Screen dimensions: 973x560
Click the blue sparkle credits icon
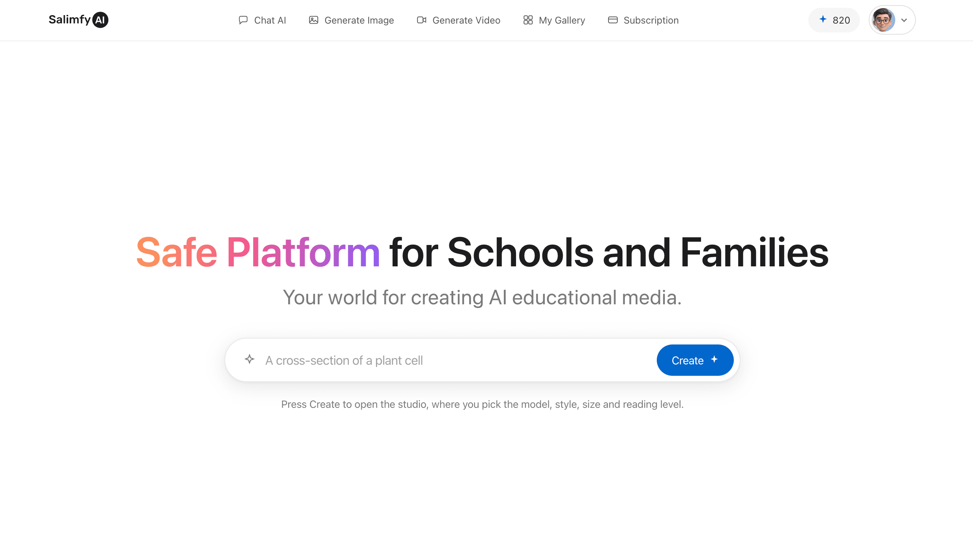point(823,19)
